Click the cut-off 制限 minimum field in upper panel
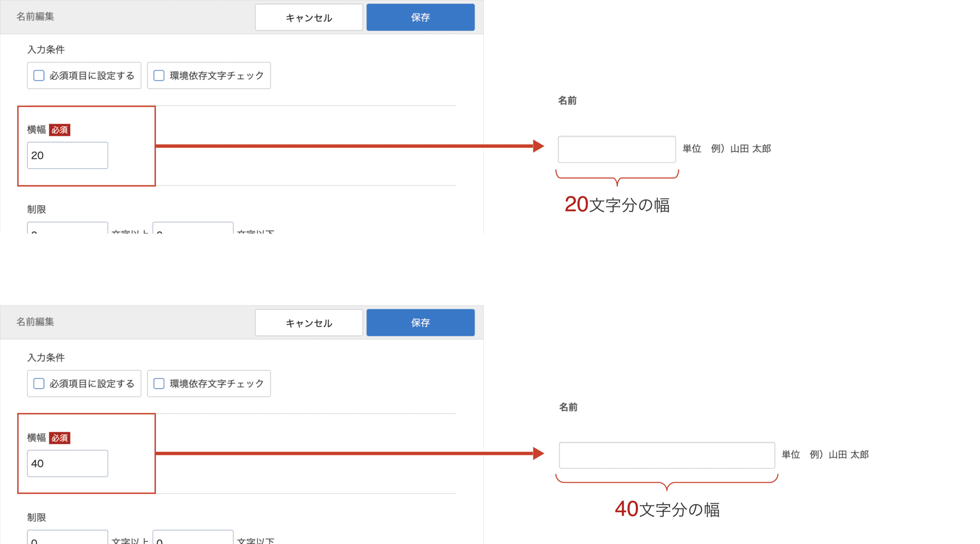 [x=67, y=228]
